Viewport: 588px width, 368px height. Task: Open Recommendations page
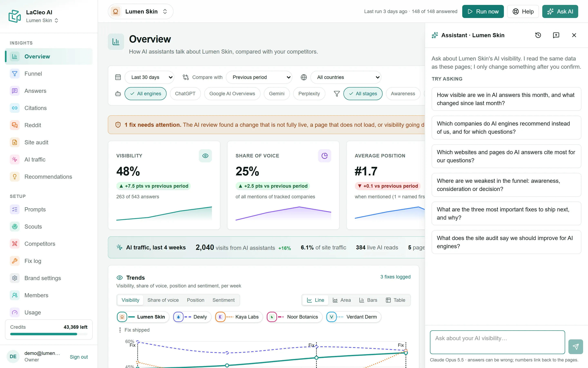(49, 176)
